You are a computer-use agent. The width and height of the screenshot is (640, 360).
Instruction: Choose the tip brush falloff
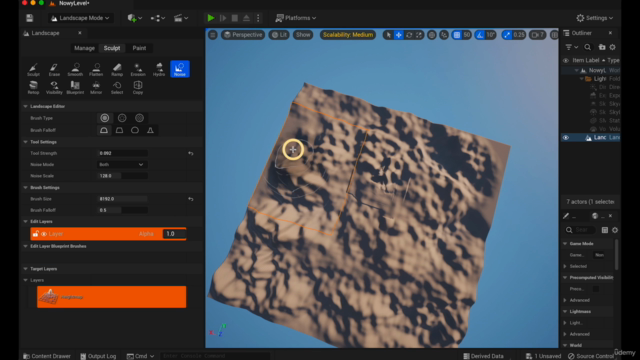150,130
